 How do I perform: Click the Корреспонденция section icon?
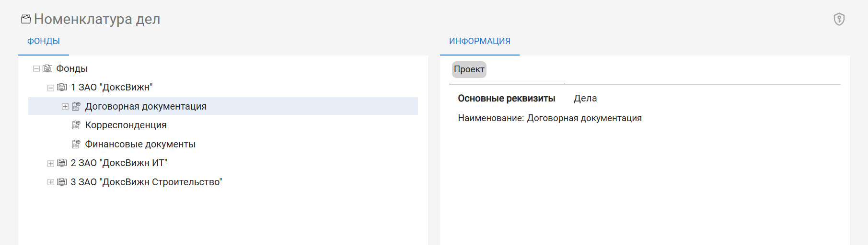click(x=76, y=125)
